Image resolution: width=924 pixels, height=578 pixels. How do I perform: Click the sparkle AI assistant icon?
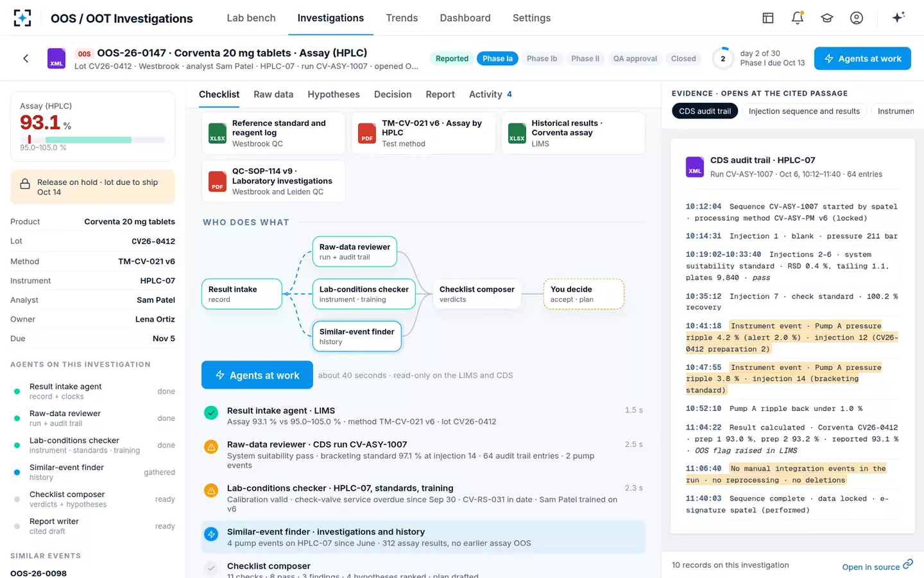[x=898, y=17]
